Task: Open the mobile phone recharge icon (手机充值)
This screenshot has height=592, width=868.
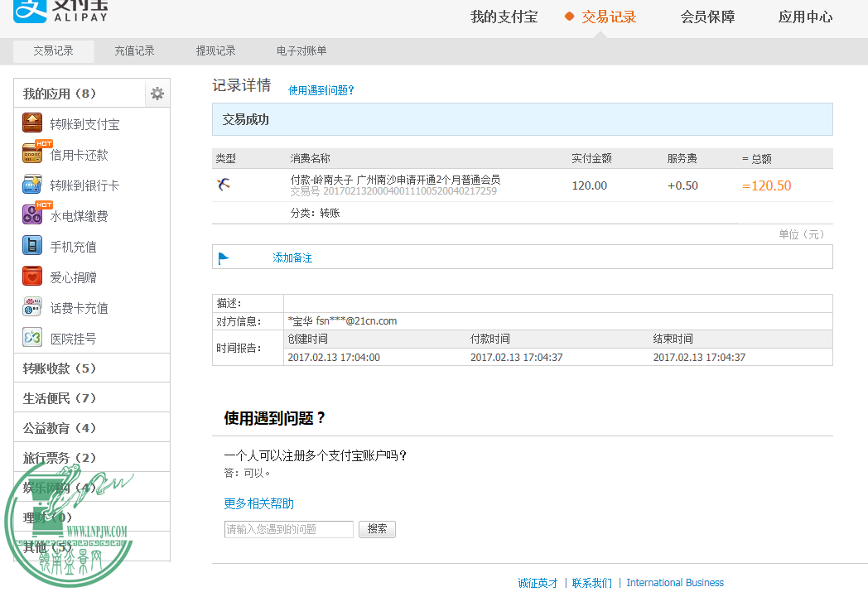Action: pos(32,246)
